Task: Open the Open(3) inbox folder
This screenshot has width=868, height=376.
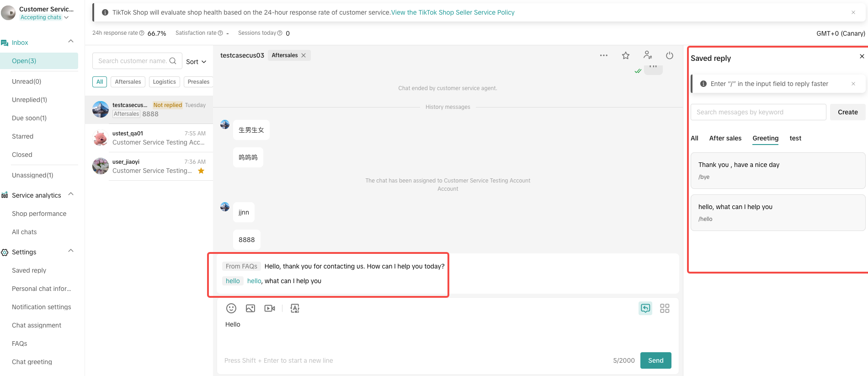Action: coord(39,61)
